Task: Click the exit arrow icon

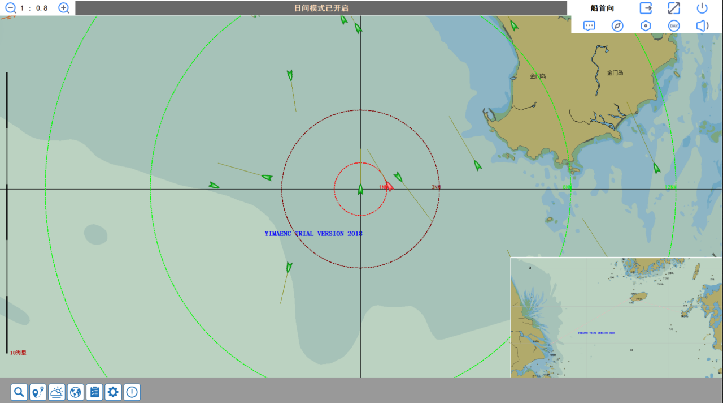Action: coord(646,8)
